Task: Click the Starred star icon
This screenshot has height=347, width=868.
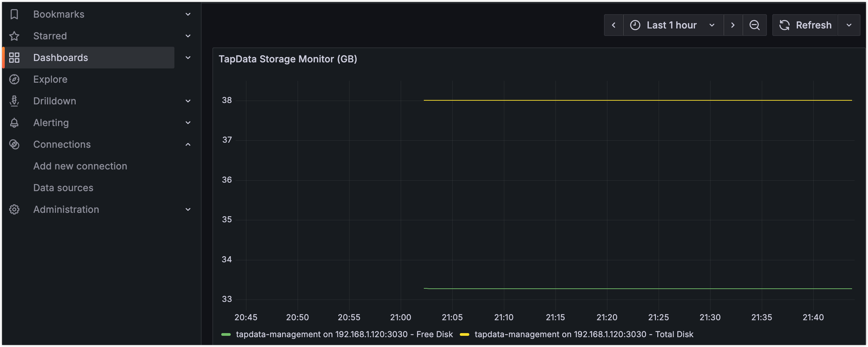Action: tap(14, 36)
